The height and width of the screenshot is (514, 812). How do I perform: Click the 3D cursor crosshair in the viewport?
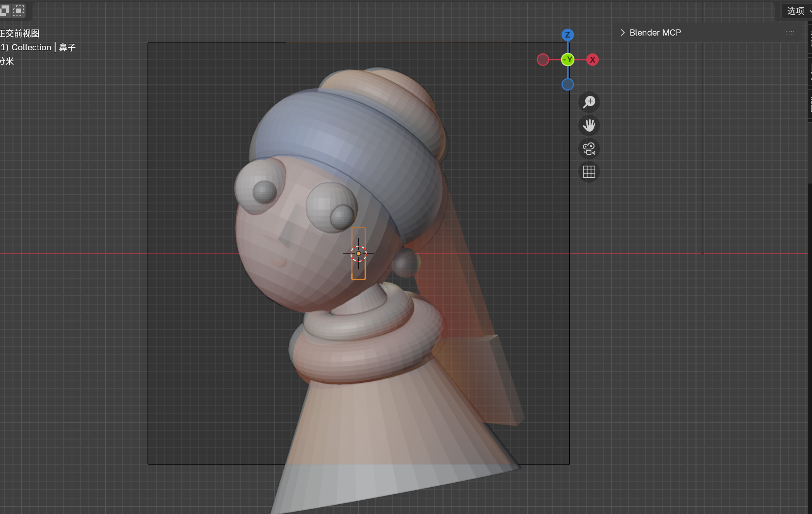[359, 253]
